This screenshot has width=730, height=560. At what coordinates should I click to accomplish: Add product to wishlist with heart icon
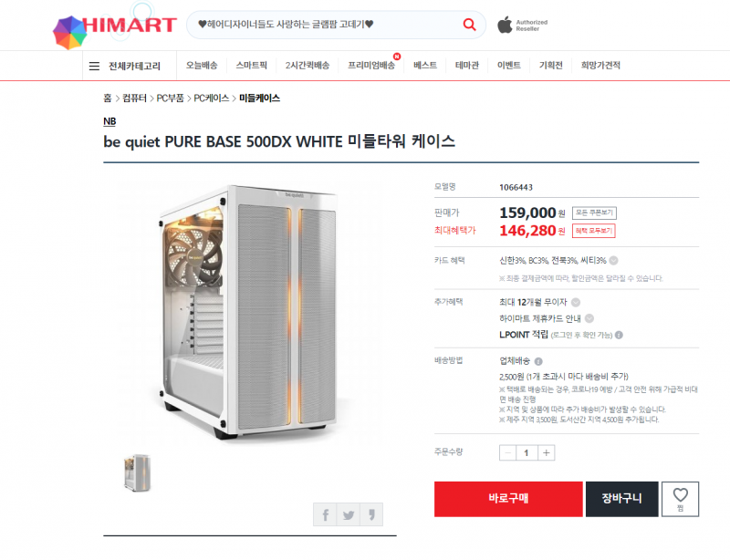click(680, 499)
